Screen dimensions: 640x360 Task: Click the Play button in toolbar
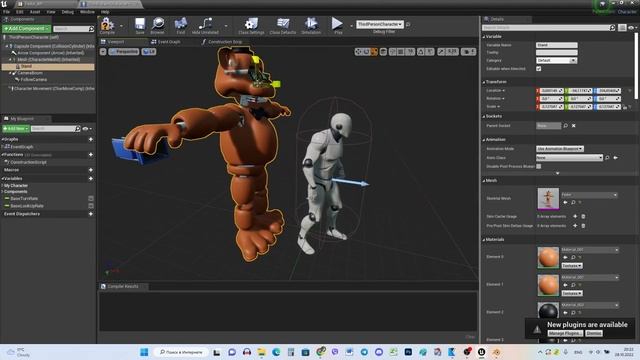pos(337,24)
